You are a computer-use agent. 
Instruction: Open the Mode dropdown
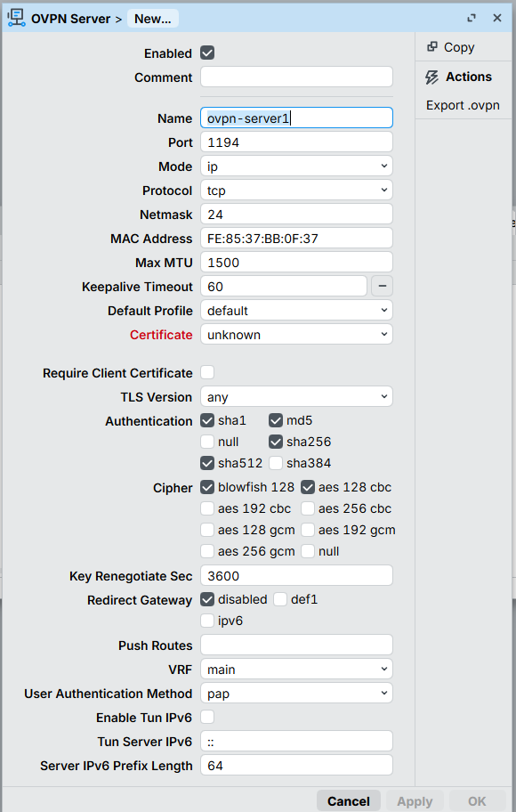(296, 166)
